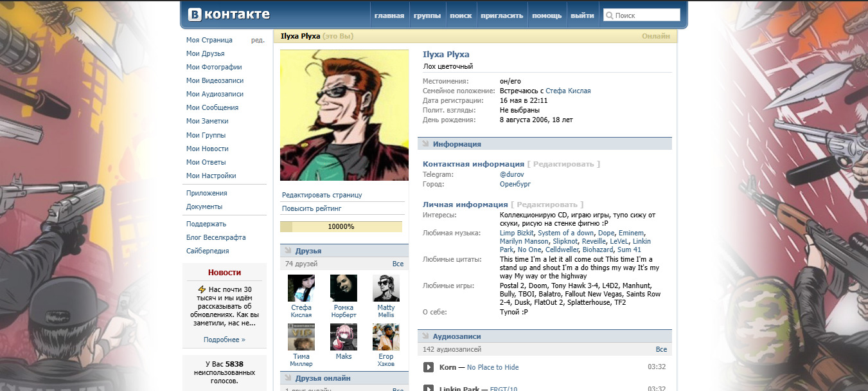868x391 pixels.
Task: Open the main profile picture
Action: (344, 116)
